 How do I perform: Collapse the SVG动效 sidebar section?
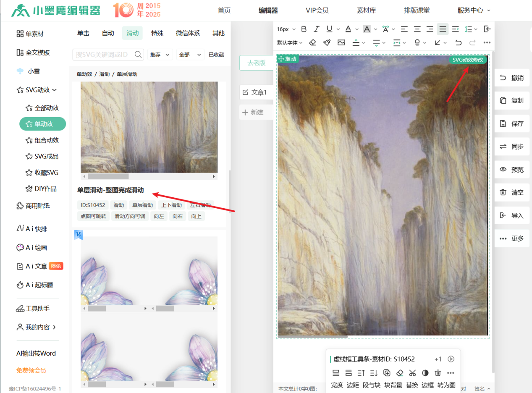[36, 90]
